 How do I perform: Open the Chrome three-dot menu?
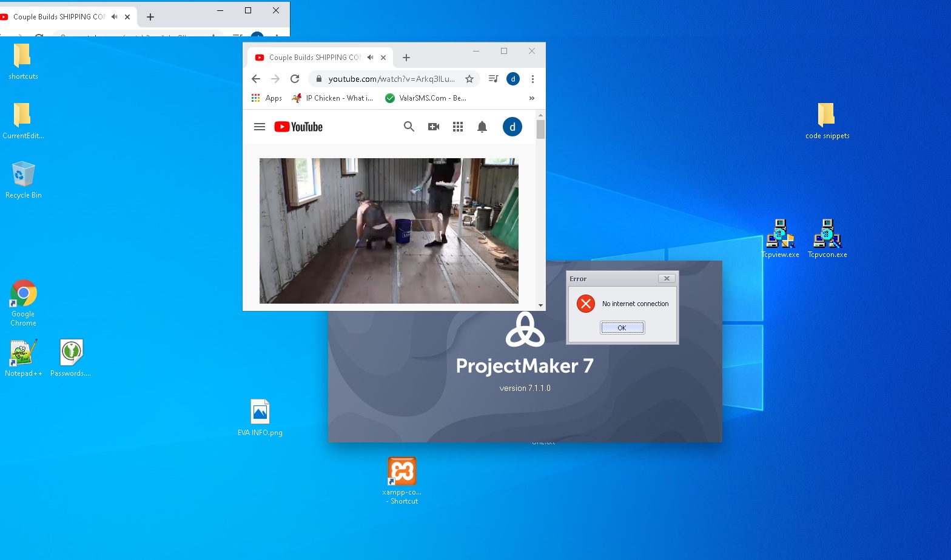(533, 79)
